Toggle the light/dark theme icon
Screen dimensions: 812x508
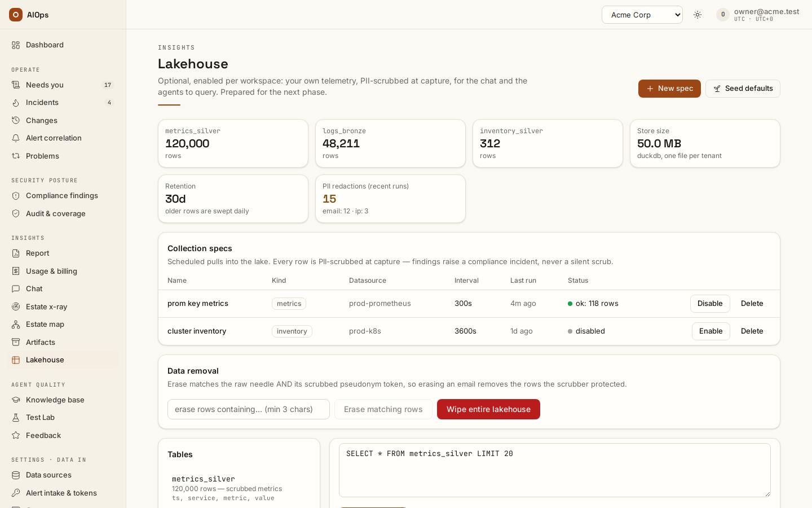(x=698, y=15)
